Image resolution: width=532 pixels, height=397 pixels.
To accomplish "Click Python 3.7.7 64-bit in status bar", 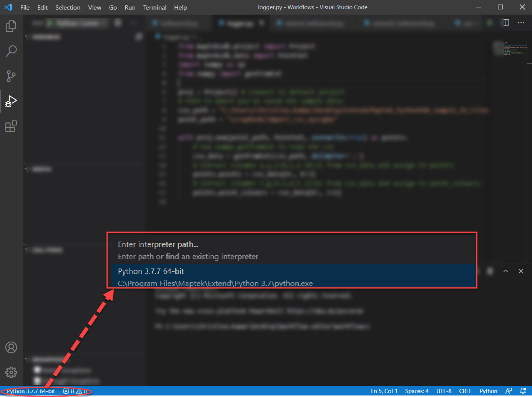I will 31,391.
